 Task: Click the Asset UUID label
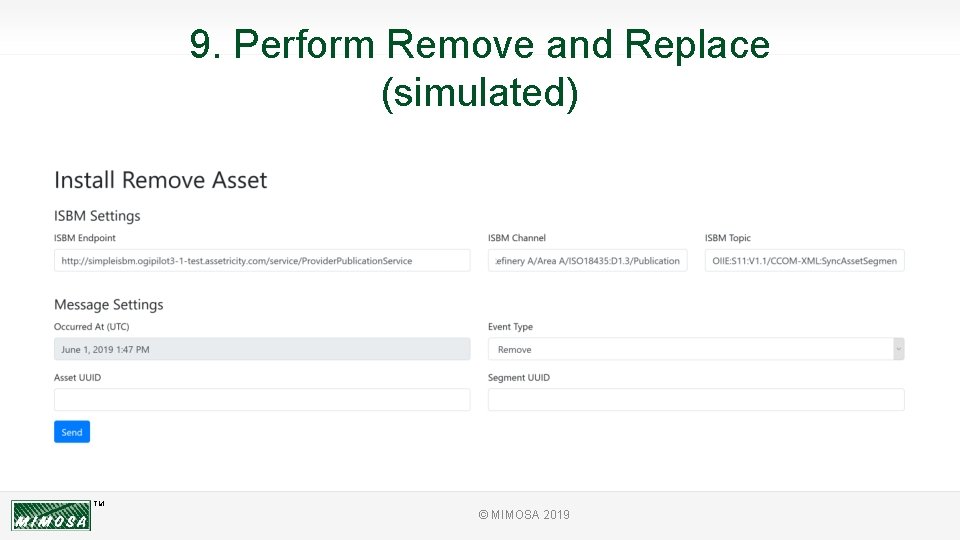tap(77, 377)
